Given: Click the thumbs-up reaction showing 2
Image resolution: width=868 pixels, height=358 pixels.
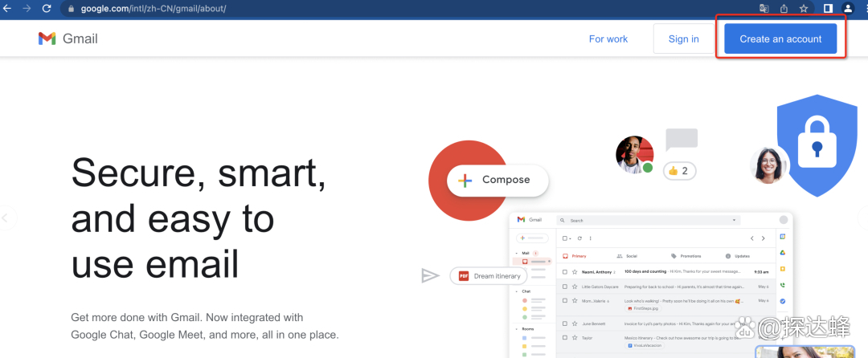Looking at the screenshot, I should pyautogui.click(x=679, y=171).
